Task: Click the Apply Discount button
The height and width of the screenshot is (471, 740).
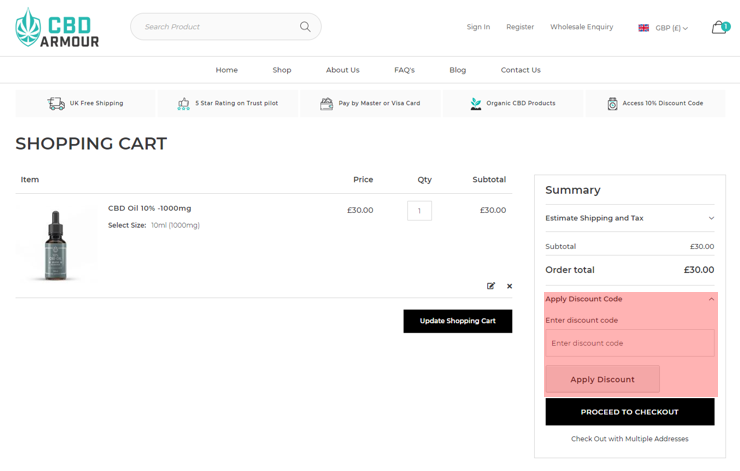Action: [602, 379]
